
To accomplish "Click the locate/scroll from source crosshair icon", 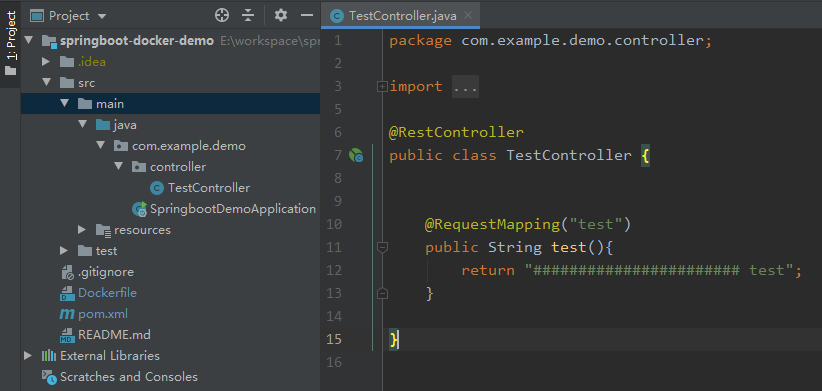I will [x=222, y=16].
